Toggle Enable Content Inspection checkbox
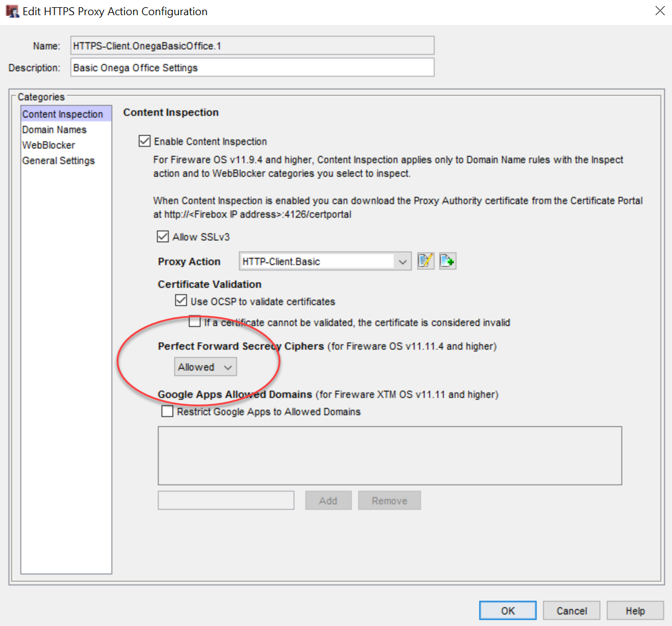This screenshot has height=626, width=672. [x=144, y=141]
